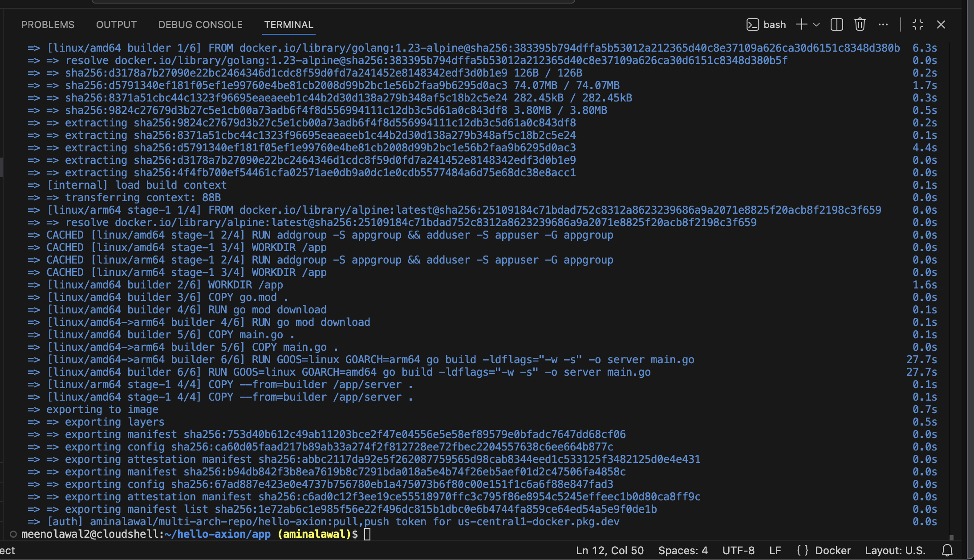This screenshot has height=560, width=974.
Task: Click the amd64 builder 5/6 COPY main.go line
Action: [x=161, y=335]
